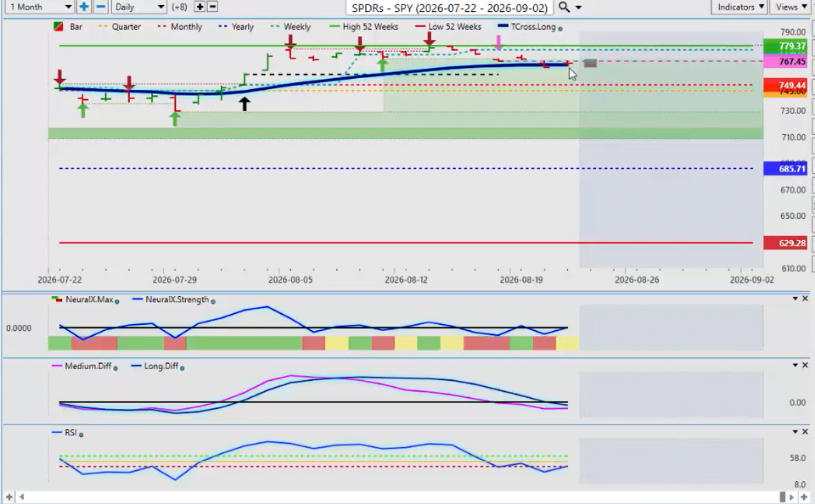
Task: Click the bottom scrollbar right arrow
Action: tap(792, 497)
